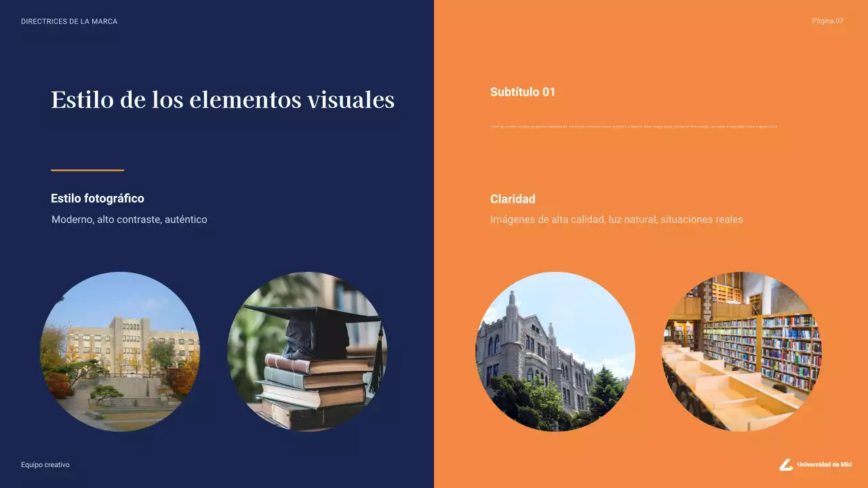The width and height of the screenshot is (868, 488).
Task: Select the gothic stone building circular photo
Action: pos(555,352)
